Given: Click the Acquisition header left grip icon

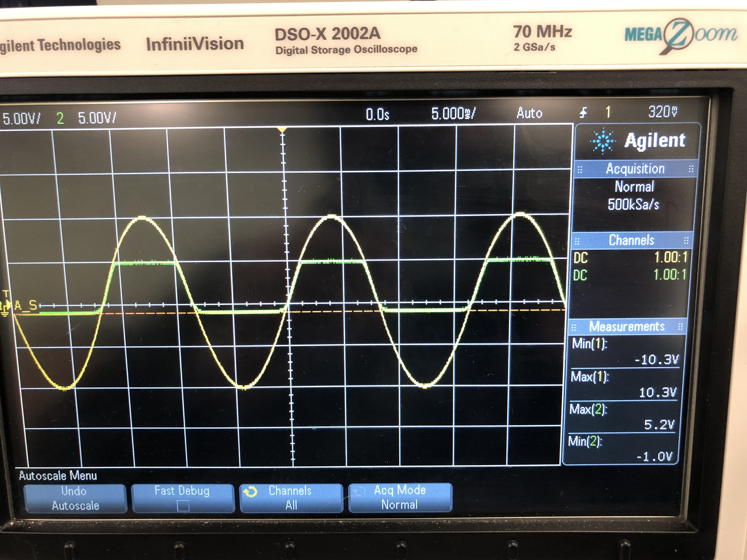Looking at the screenshot, I should pos(580,169).
